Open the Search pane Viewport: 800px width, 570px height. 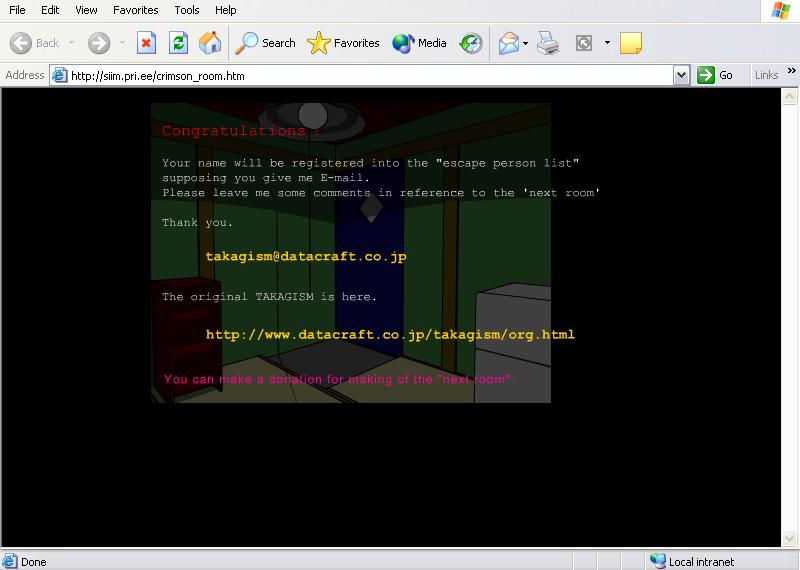coord(265,43)
